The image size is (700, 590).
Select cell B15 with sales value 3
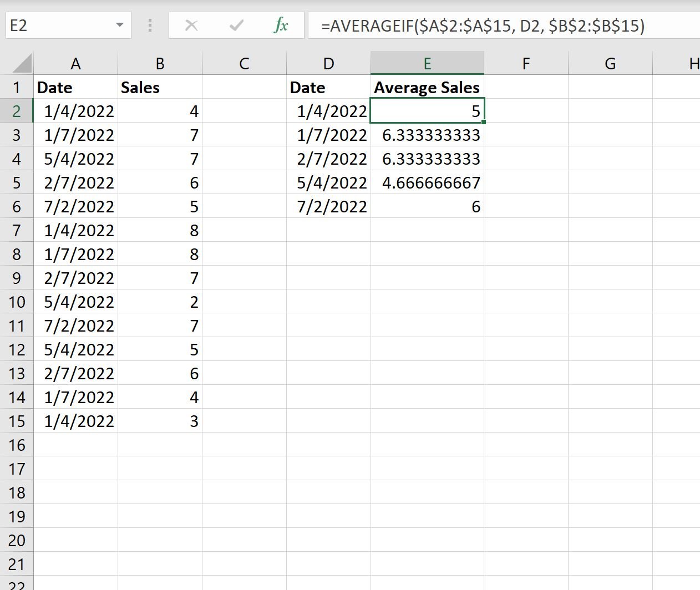click(160, 421)
